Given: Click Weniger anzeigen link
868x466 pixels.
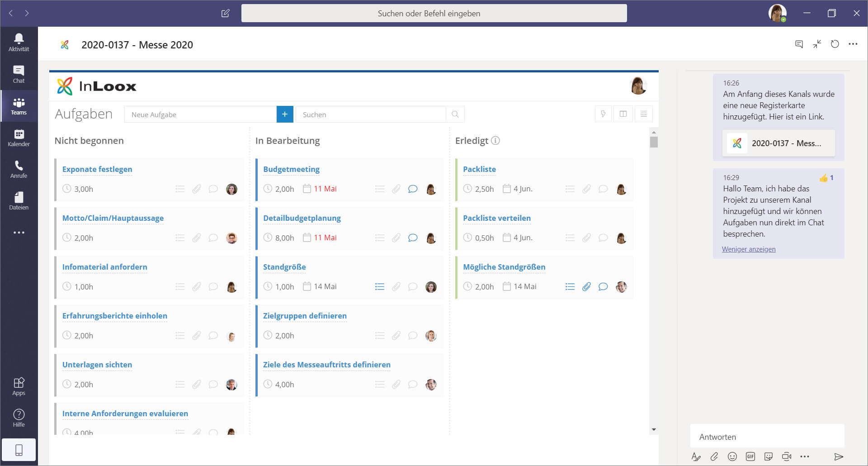Looking at the screenshot, I should click(749, 249).
